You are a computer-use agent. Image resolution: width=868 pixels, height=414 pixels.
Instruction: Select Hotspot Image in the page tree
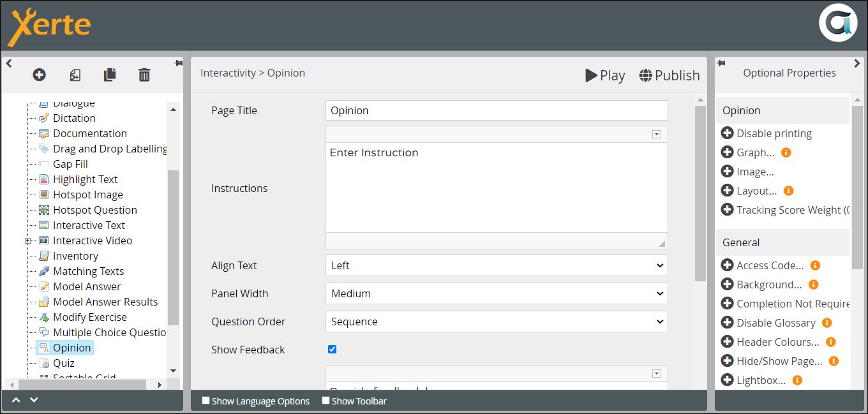87,195
